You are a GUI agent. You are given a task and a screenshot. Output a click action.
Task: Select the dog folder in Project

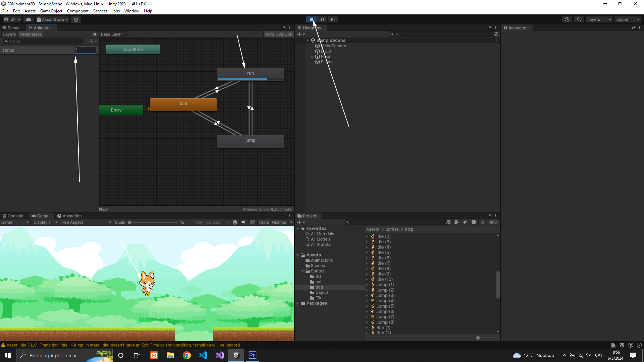pyautogui.click(x=319, y=287)
